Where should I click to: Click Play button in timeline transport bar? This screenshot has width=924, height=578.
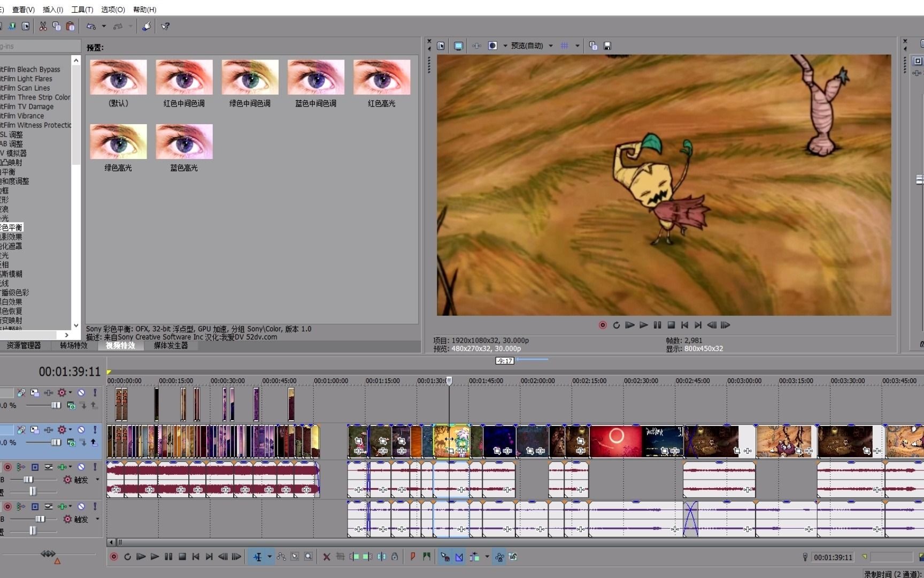[x=155, y=557]
